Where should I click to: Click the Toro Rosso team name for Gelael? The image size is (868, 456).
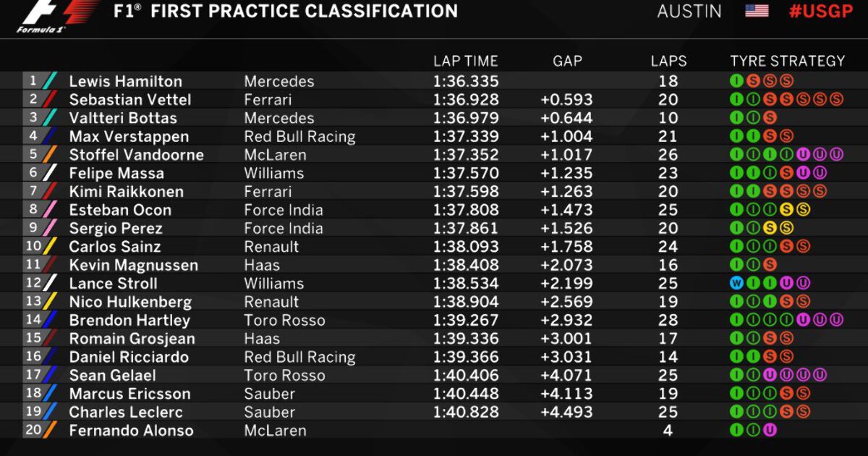click(284, 375)
